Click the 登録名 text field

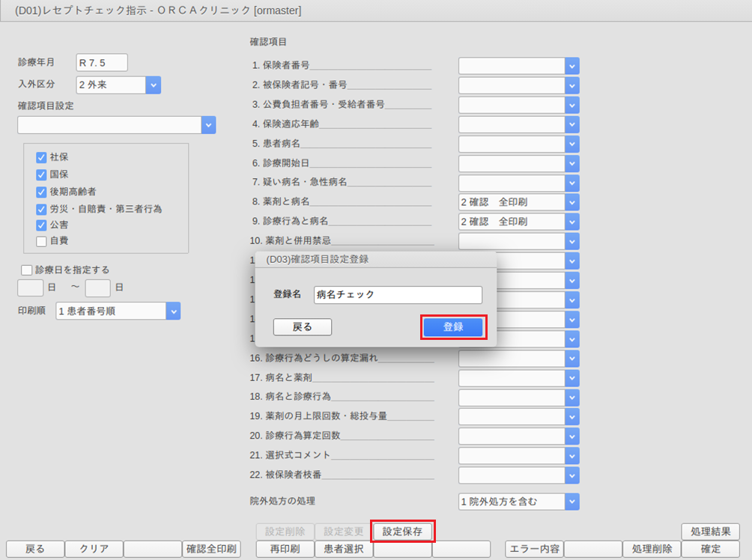pyautogui.click(x=398, y=295)
